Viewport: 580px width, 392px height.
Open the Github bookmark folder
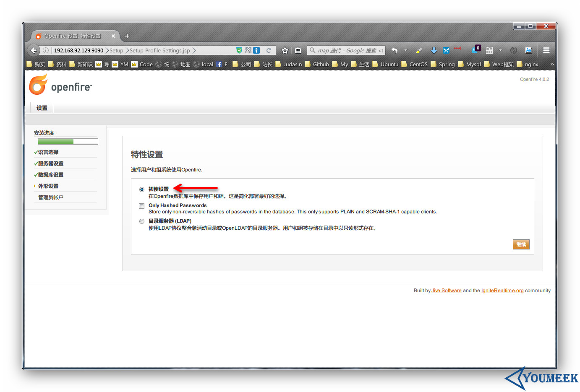tap(317, 64)
